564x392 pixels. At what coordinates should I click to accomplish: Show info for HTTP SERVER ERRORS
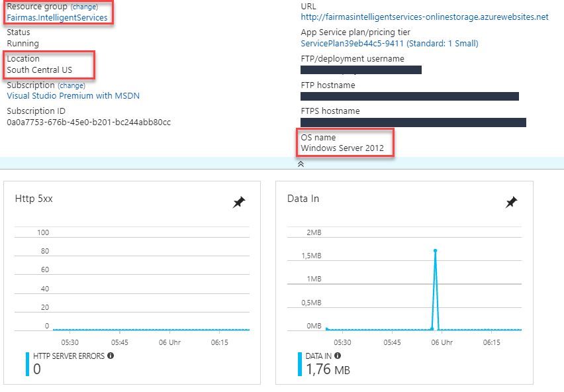pos(111,356)
